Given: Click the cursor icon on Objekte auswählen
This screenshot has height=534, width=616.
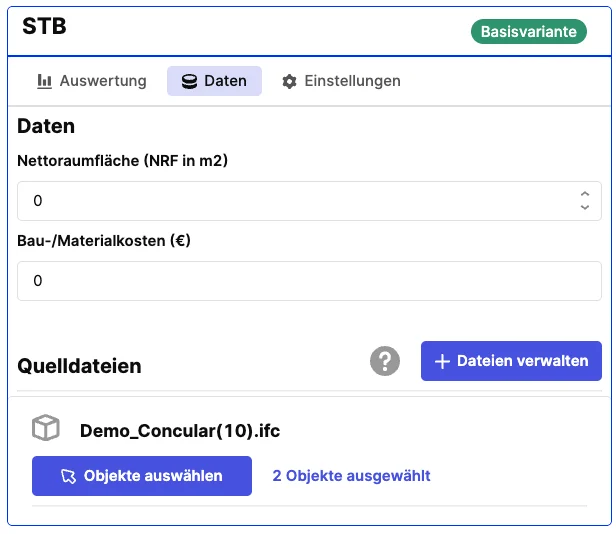Looking at the screenshot, I should click(68, 476).
